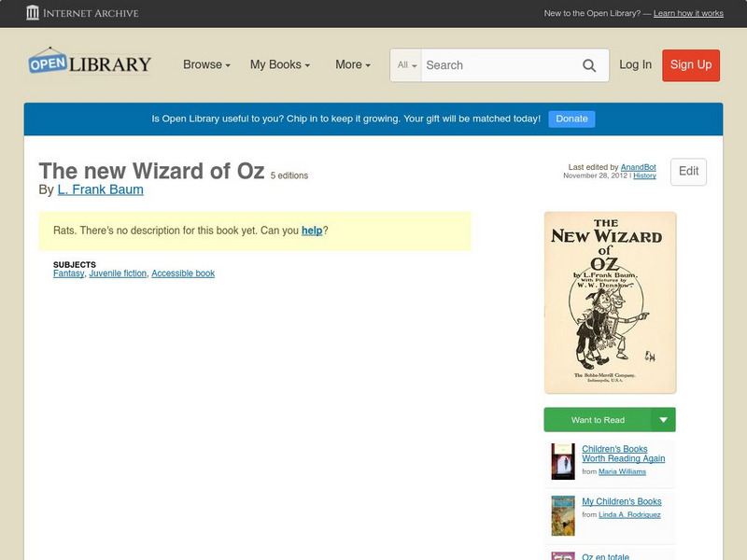Click the Open Library logo
Screen dimensions: 747x560
tap(88, 62)
